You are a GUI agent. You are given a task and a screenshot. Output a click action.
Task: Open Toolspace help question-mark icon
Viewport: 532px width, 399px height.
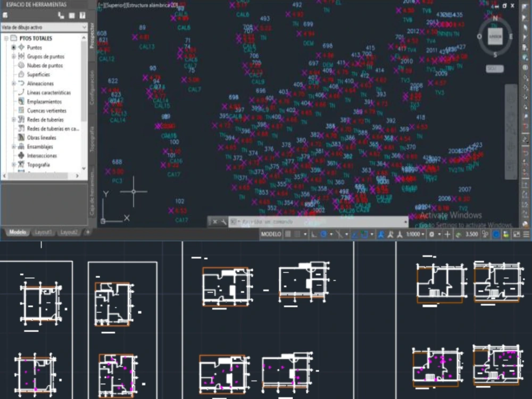click(82, 15)
